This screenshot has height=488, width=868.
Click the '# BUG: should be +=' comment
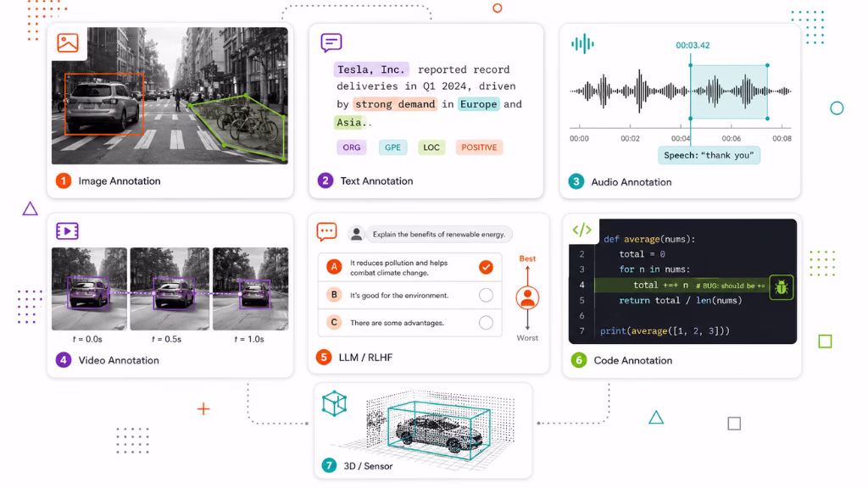730,286
